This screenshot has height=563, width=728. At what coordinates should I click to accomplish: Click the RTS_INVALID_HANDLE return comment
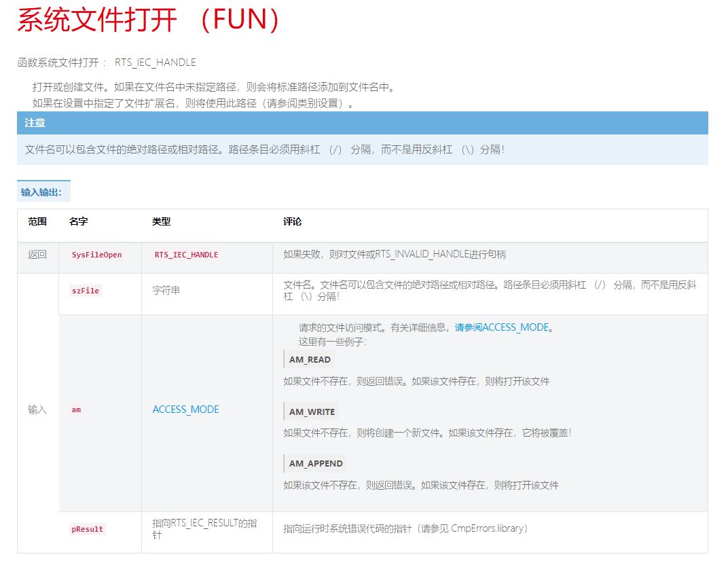point(394,255)
